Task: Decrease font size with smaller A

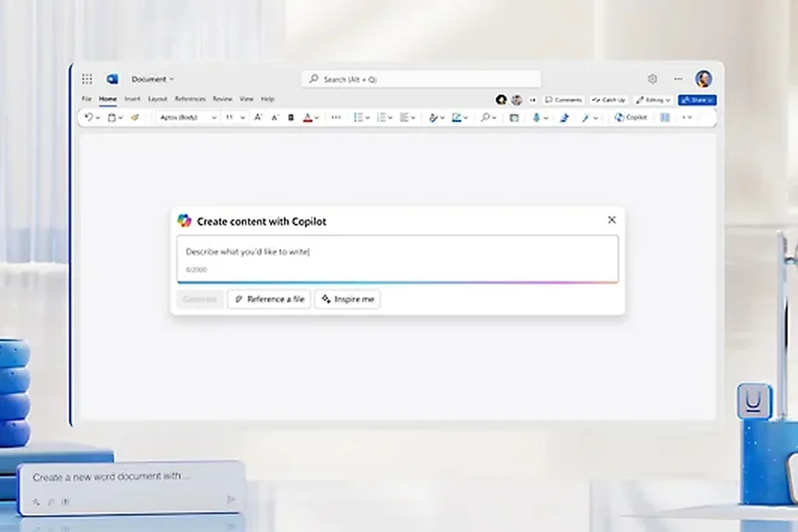Action: coord(275,117)
